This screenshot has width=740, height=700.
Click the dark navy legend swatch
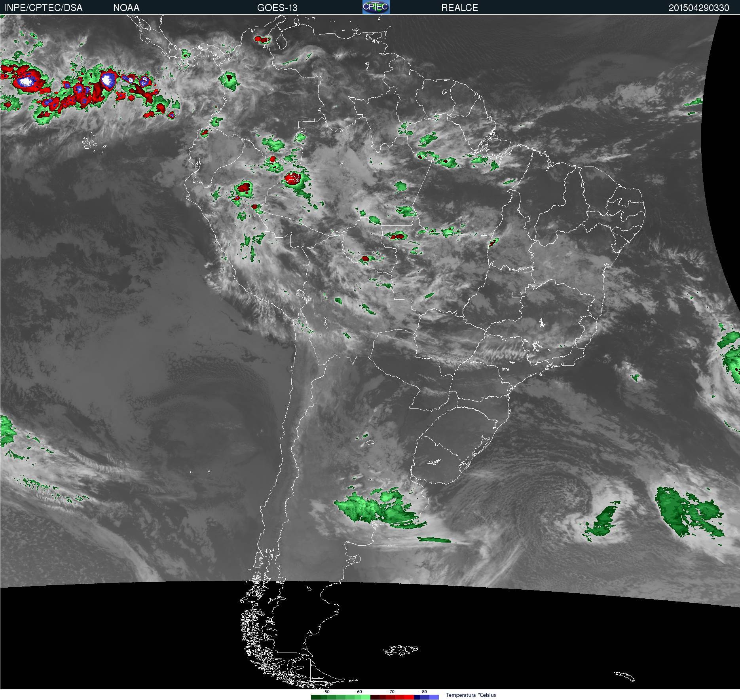pos(417,697)
